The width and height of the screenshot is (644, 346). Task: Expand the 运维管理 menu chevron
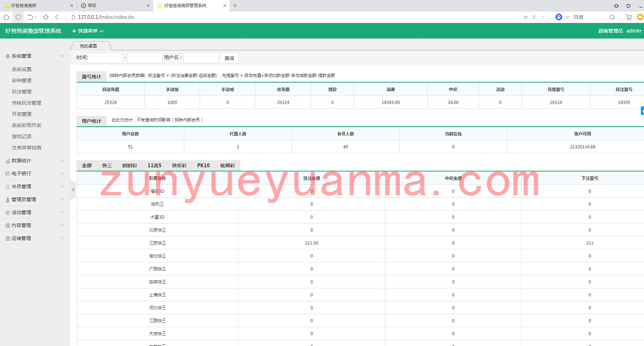62,238
